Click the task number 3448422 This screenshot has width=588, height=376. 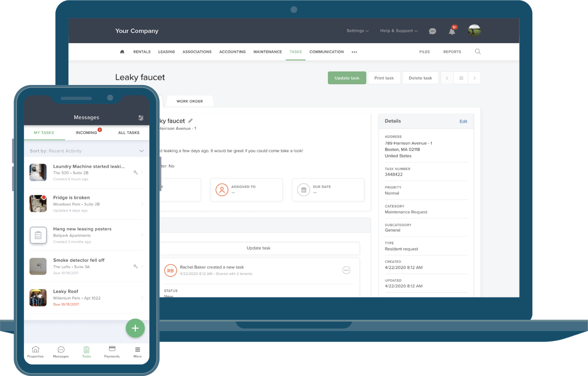click(394, 175)
